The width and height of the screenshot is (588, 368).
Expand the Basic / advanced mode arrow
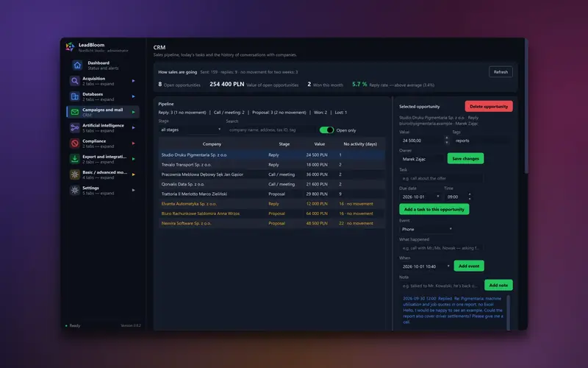[x=133, y=174]
